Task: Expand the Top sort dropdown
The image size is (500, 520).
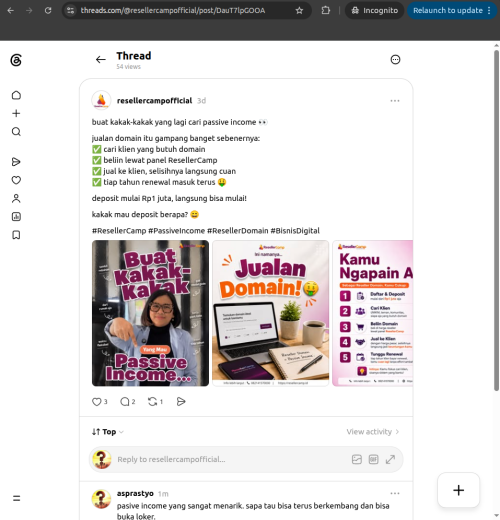Action: [x=108, y=432]
